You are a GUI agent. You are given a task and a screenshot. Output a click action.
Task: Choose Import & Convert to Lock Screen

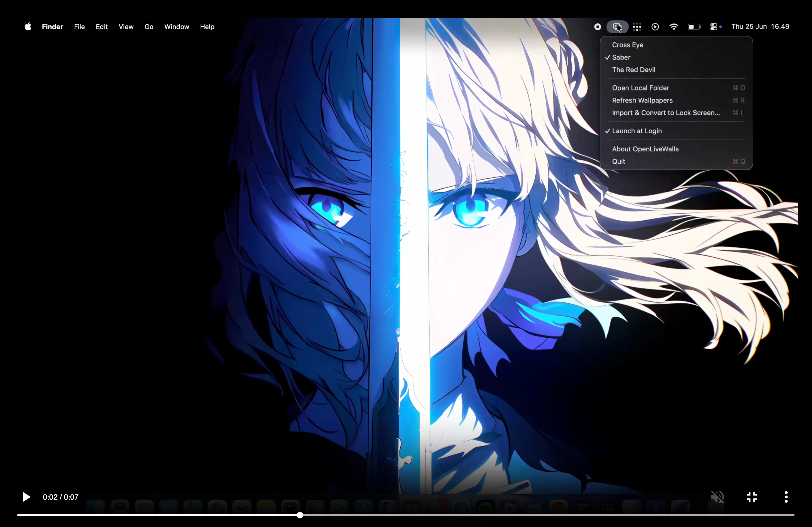[676, 113]
